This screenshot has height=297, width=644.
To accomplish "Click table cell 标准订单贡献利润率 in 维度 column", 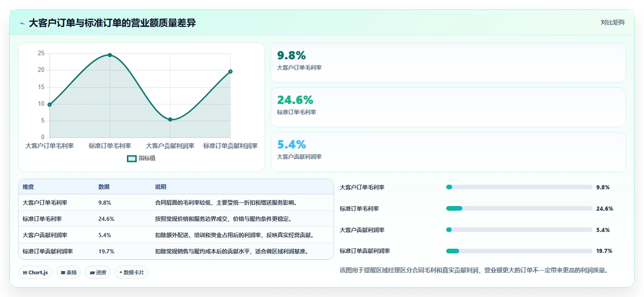I will pos(48,252).
